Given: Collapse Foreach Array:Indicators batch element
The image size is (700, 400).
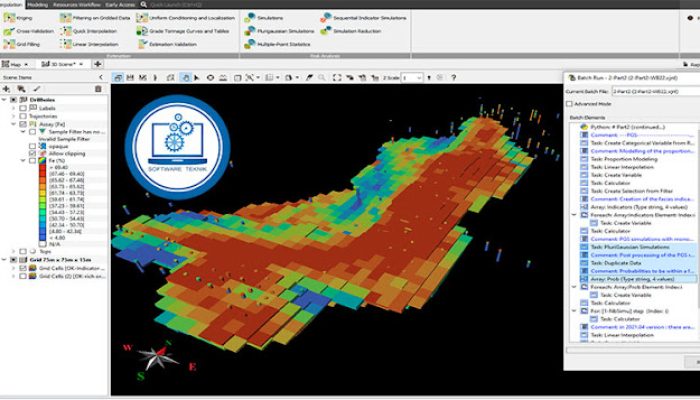Looking at the screenshot, I should (x=575, y=215).
